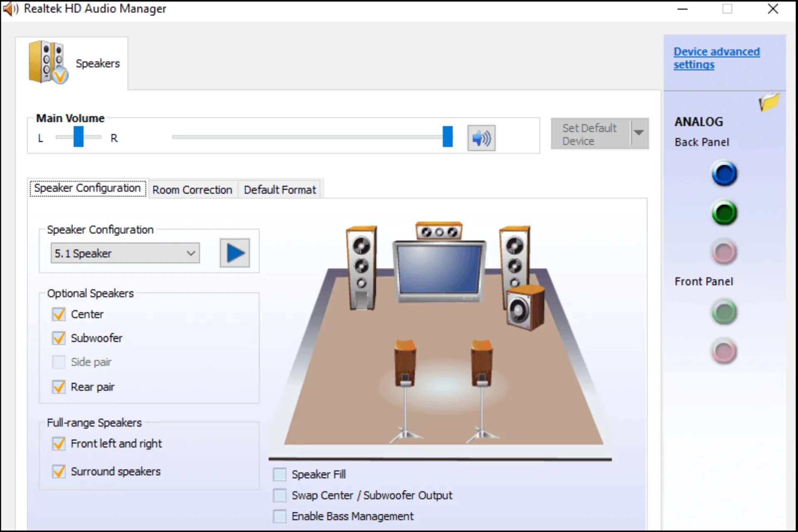Switch to the Default Format tab
The height and width of the screenshot is (532, 798).
(x=279, y=189)
